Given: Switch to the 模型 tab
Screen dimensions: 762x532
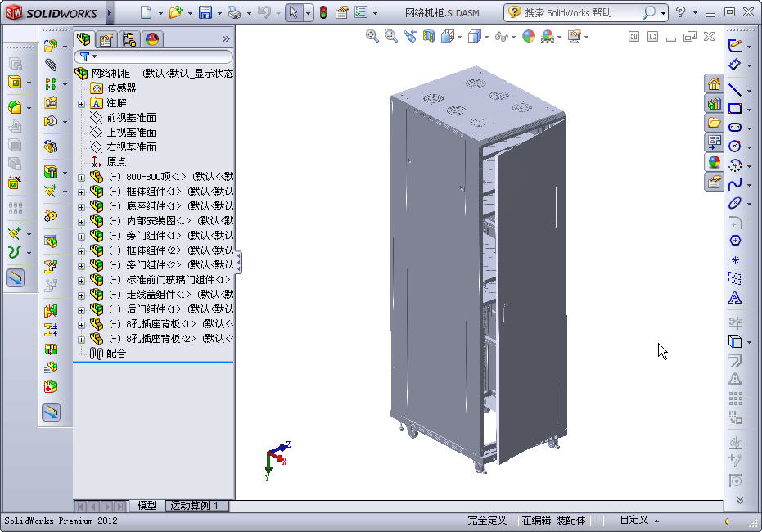Looking at the screenshot, I should click(x=147, y=506).
